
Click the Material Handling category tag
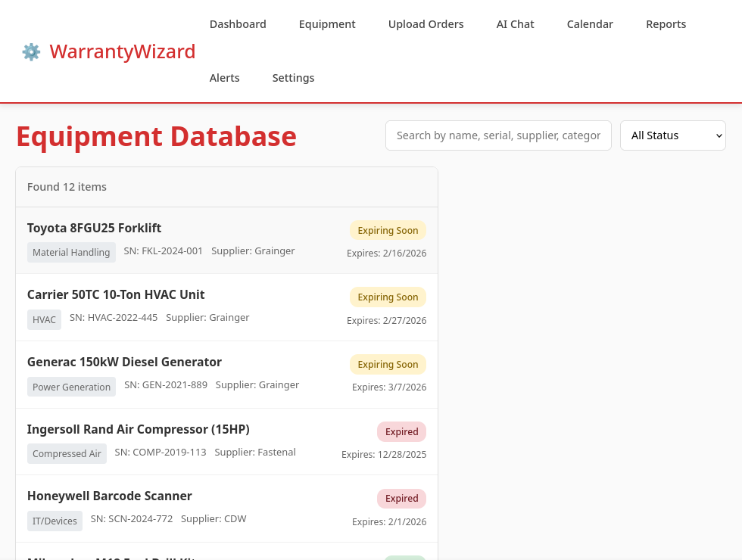[x=71, y=253]
